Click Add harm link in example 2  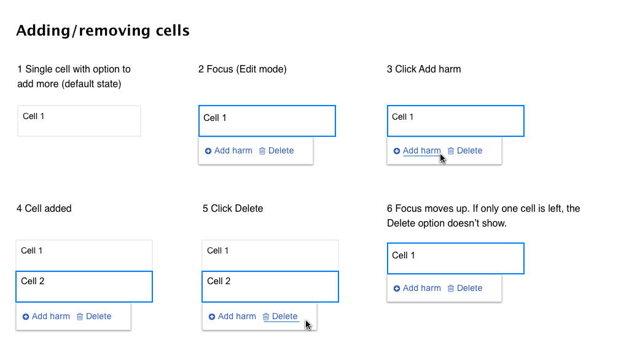pyautogui.click(x=233, y=151)
